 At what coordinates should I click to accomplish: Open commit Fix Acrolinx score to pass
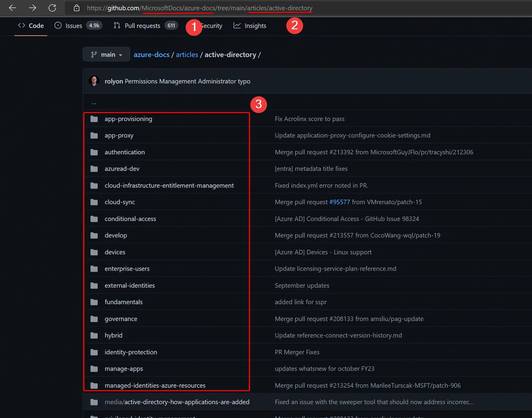310,119
